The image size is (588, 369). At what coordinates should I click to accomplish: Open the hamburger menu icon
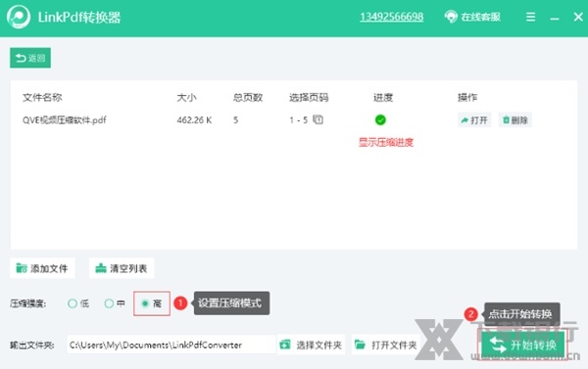(x=530, y=17)
